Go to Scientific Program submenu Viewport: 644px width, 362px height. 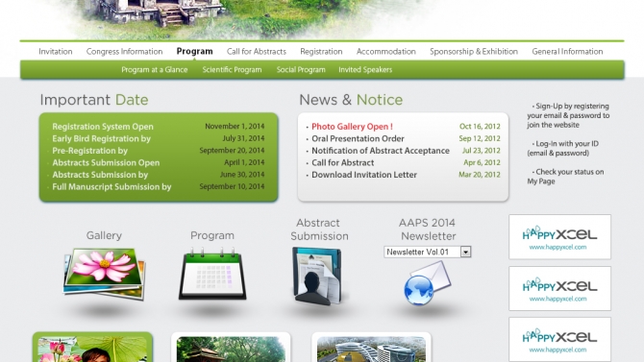(232, 70)
